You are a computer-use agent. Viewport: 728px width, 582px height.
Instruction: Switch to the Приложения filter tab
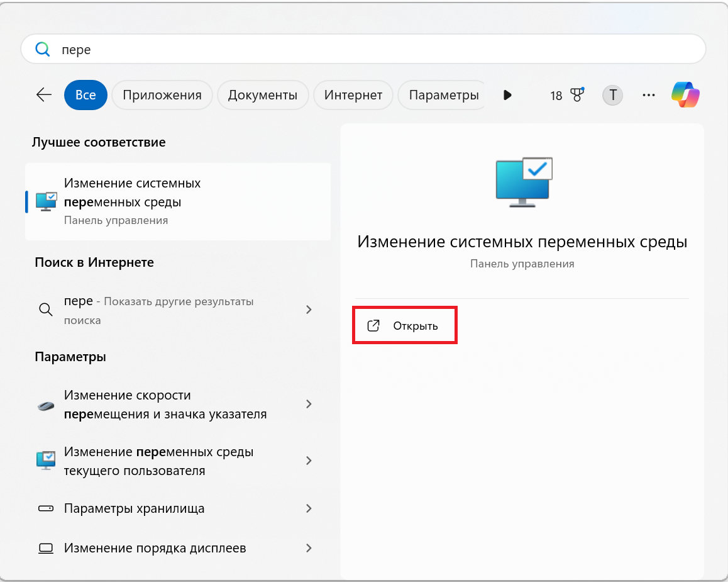click(x=162, y=95)
